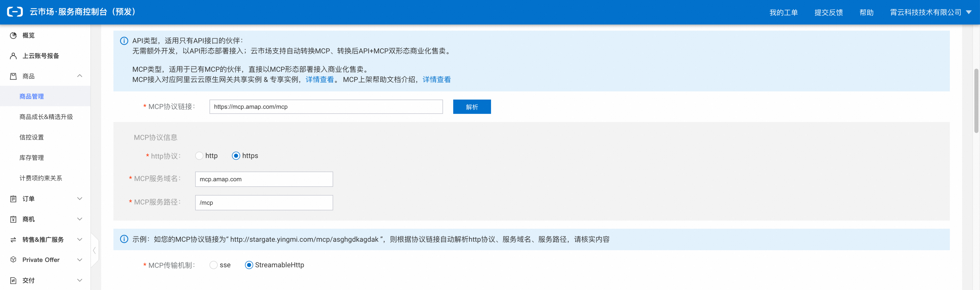Viewport: 980px width, 290px height.
Task: Click the Private Offer label text
Action: [41, 260]
